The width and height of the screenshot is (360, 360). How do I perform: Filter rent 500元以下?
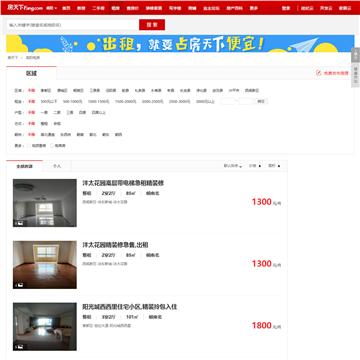pyautogui.click(x=49, y=101)
